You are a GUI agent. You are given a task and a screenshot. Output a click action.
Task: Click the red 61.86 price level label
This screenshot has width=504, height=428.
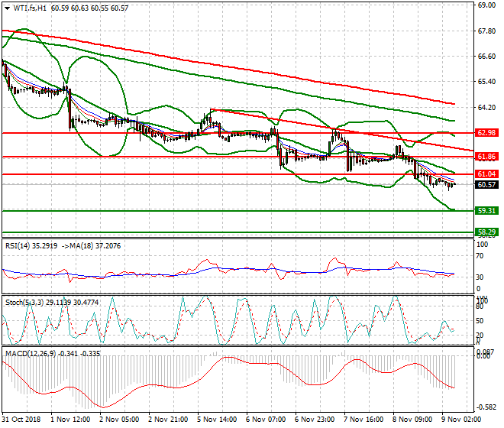[486, 157]
